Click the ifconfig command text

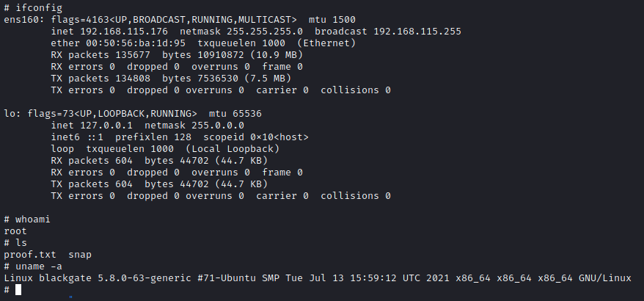(x=39, y=8)
